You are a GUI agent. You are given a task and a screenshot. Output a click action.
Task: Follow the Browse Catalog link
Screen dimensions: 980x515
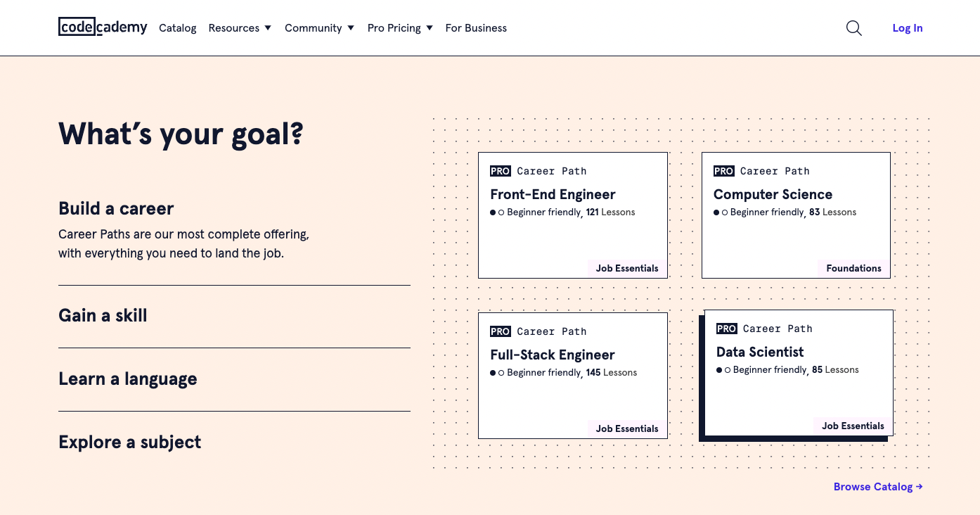[872, 487]
